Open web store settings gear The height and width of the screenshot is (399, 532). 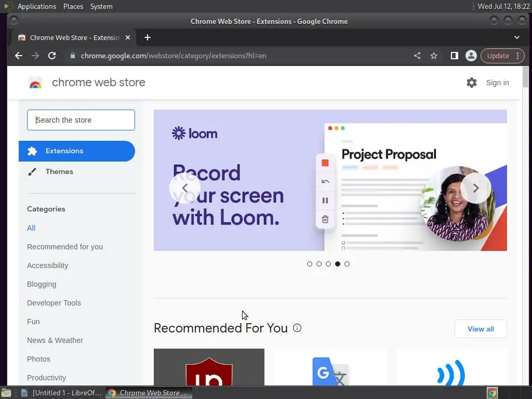click(472, 83)
